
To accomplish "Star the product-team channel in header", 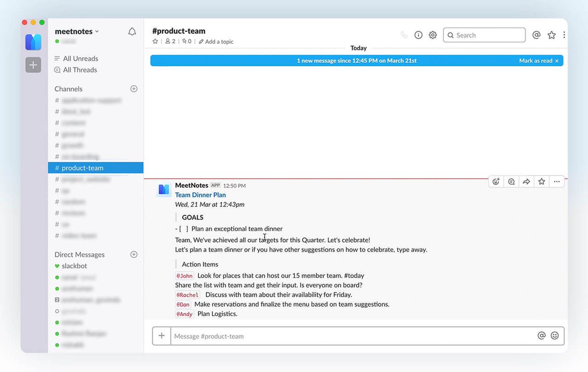I will [x=155, y=42].
